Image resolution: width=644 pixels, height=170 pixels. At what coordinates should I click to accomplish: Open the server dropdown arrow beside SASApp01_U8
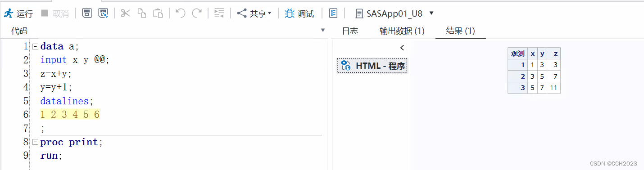click(x=431, y=13)
